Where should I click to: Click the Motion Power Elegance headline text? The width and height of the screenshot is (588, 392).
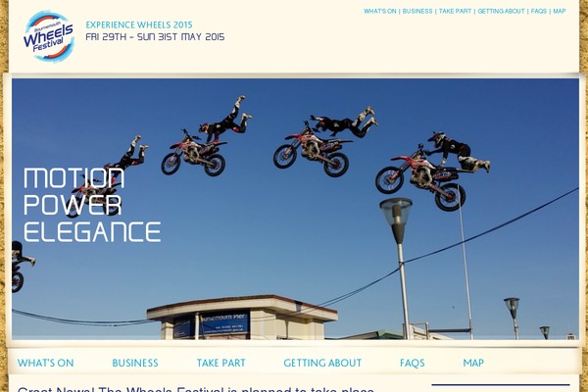click(92, 205)
